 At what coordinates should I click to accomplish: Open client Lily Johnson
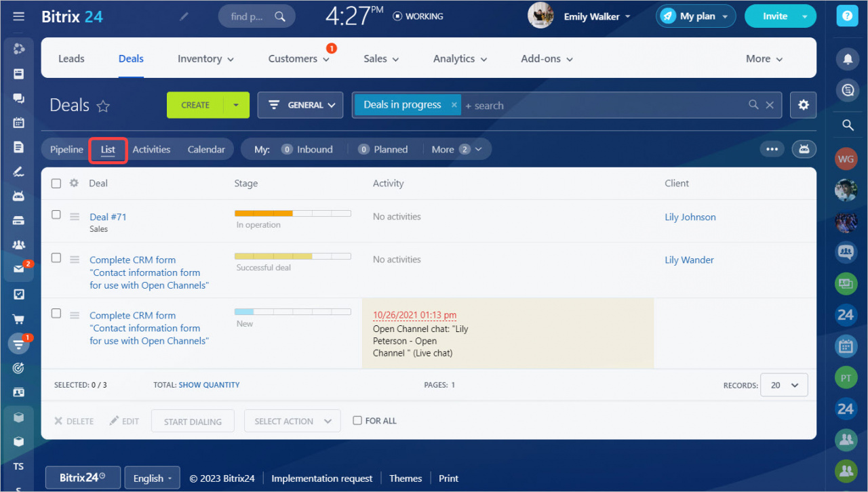tap(690, 217)
